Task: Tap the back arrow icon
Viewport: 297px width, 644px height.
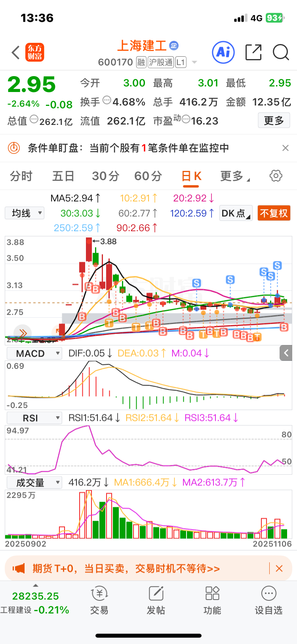Action: pyautogui.click(x=16, y=52)
